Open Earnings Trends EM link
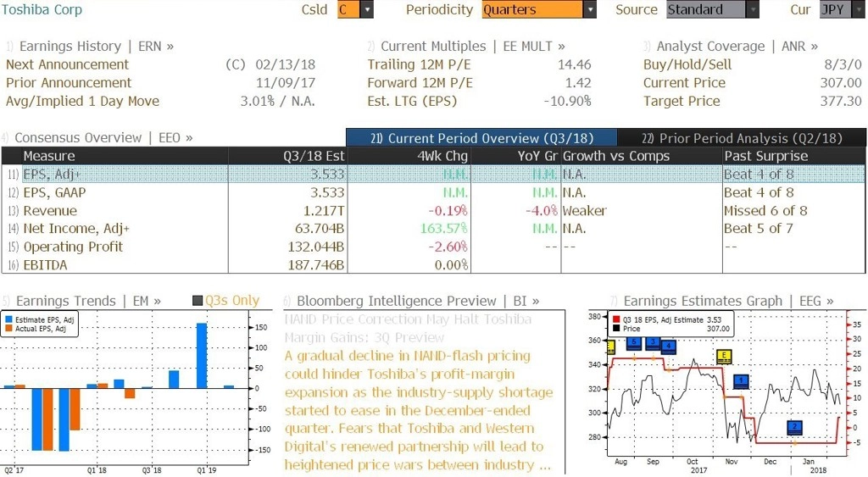The image size is (868, 477). click(x=88, y=301)
